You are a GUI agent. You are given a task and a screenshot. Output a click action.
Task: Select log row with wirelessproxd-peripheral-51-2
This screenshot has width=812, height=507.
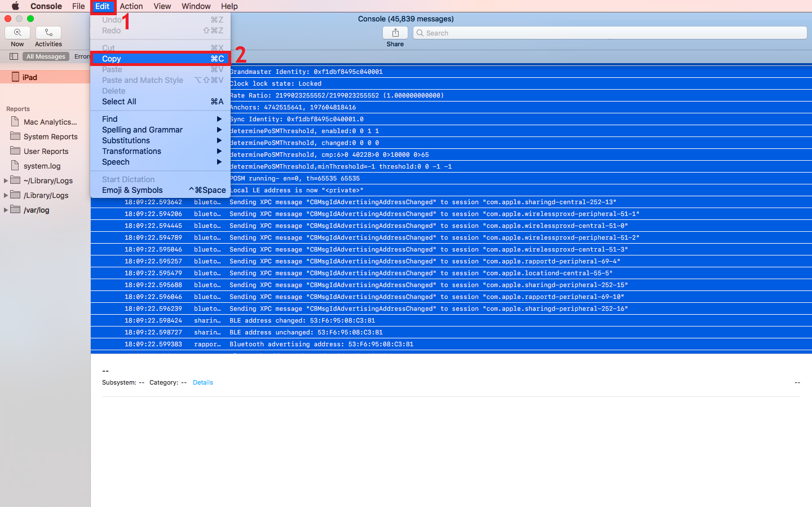tap(451, 237)
